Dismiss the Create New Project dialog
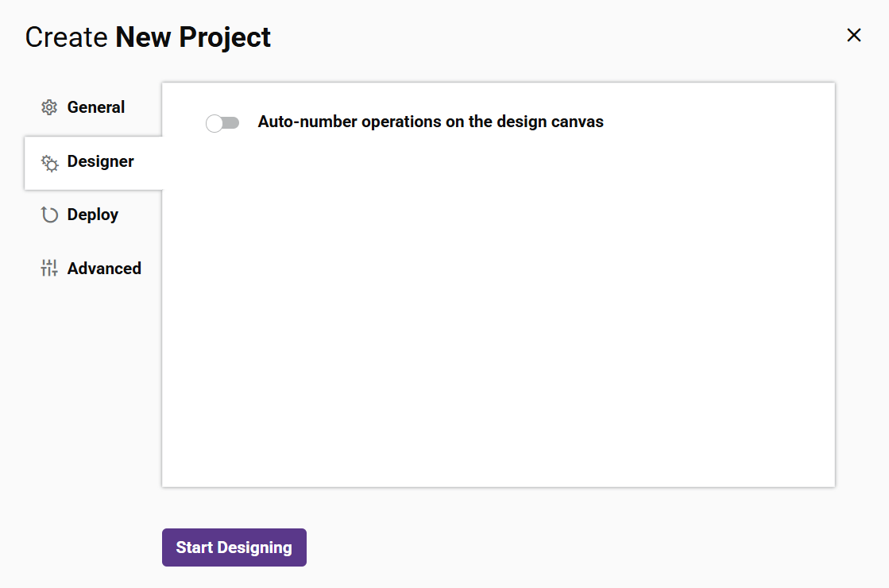 854,35
